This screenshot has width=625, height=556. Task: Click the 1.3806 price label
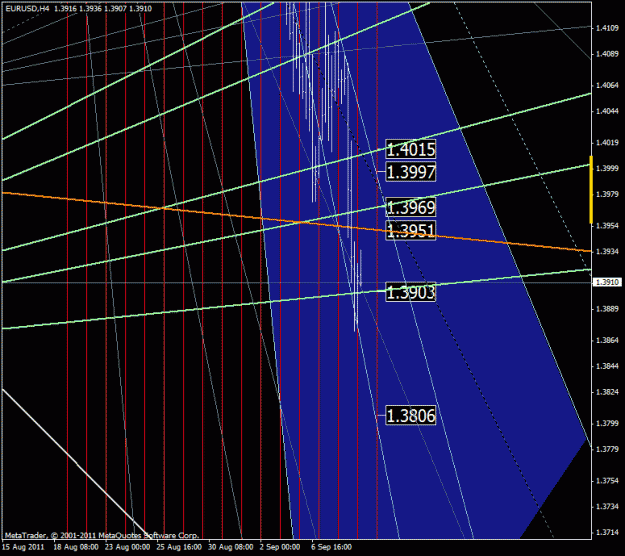click(411, 415)
